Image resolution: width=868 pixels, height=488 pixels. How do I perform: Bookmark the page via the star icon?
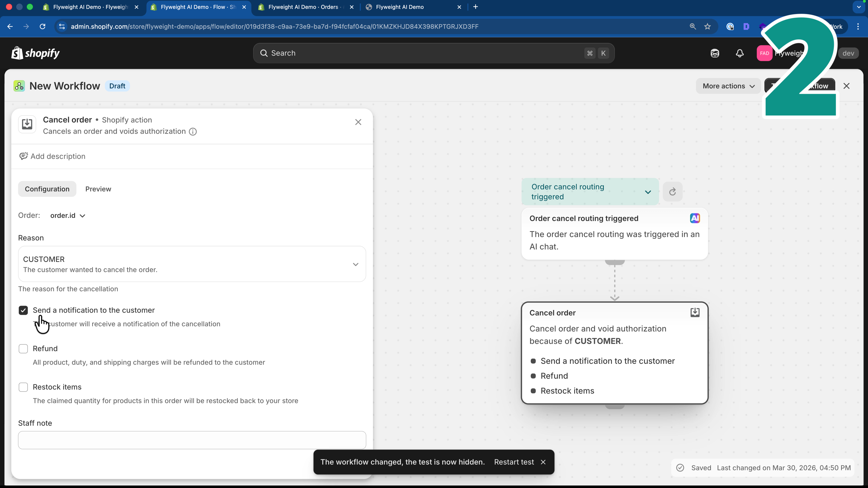point(708,27)
